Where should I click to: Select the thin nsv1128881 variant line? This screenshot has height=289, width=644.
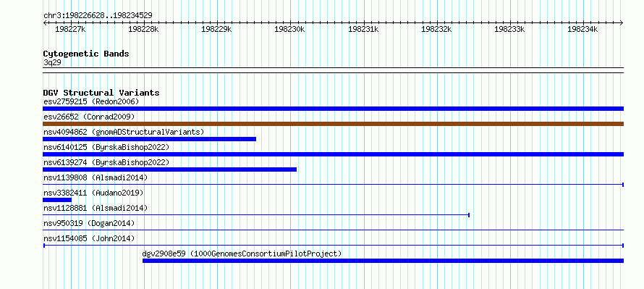point(256,215)
